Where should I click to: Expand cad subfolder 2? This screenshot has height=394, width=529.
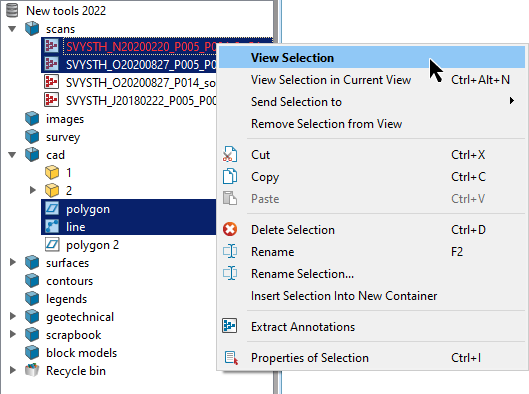pyautogui.click(x=32, y=190)
